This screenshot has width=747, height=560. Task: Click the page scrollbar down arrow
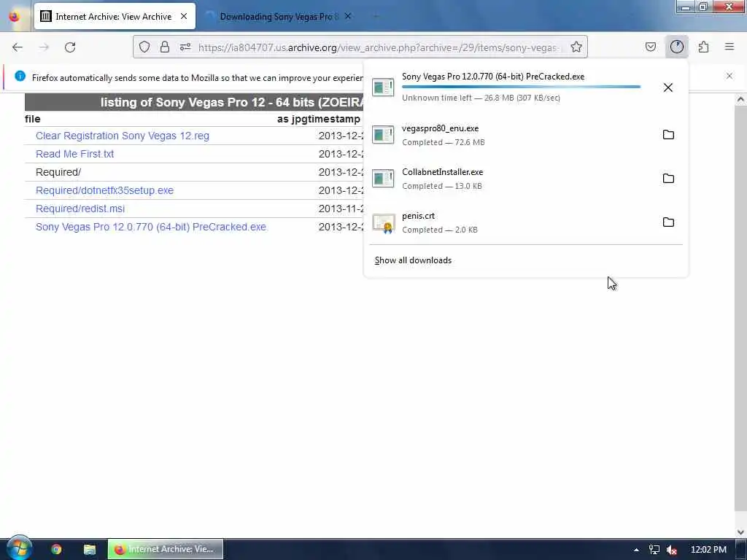tap(740, 532)
